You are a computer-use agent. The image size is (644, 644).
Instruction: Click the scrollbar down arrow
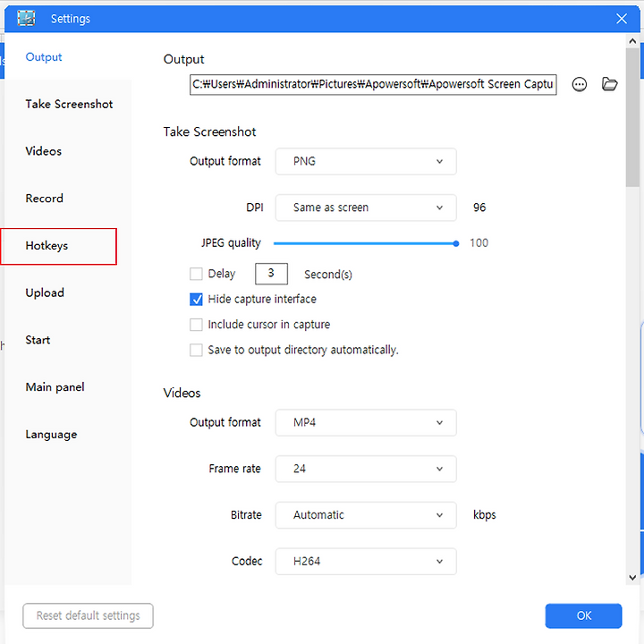click(632, 578)
